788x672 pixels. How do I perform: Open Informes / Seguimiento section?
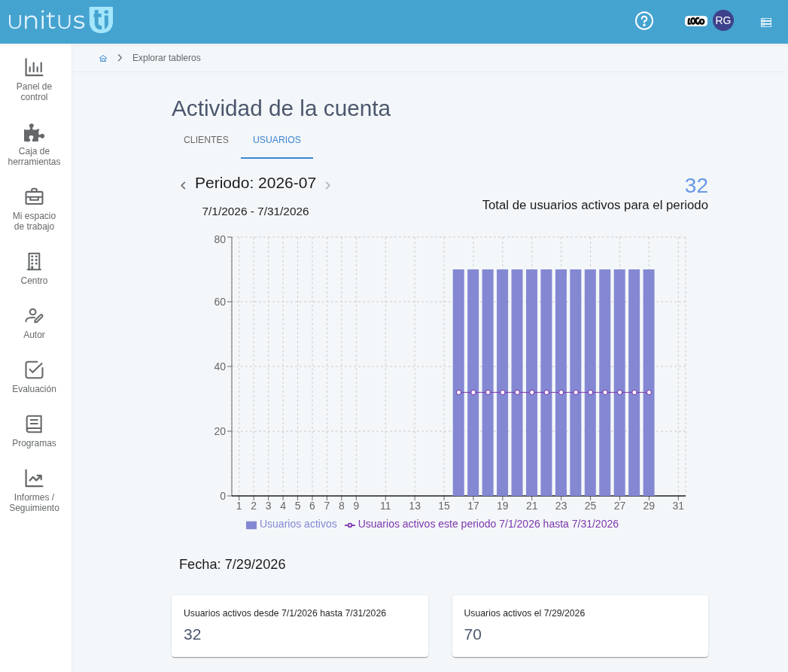pos(34,491)
